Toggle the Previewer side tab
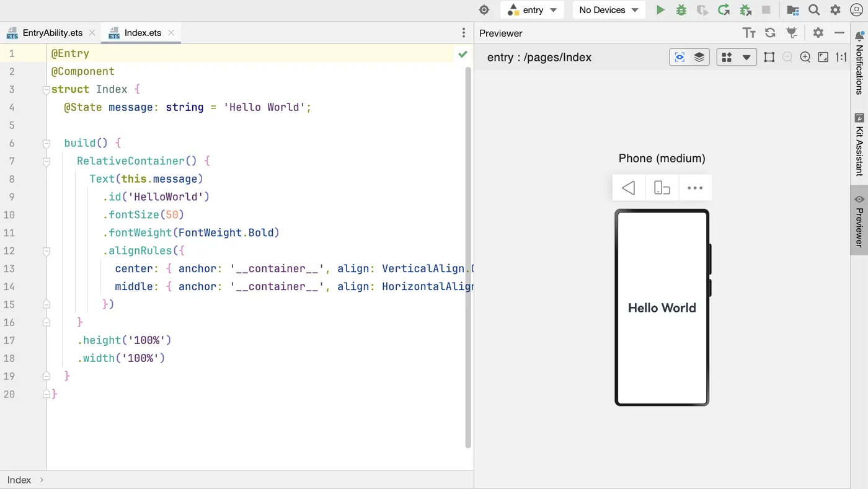868x489 pixels. [859, 221]
